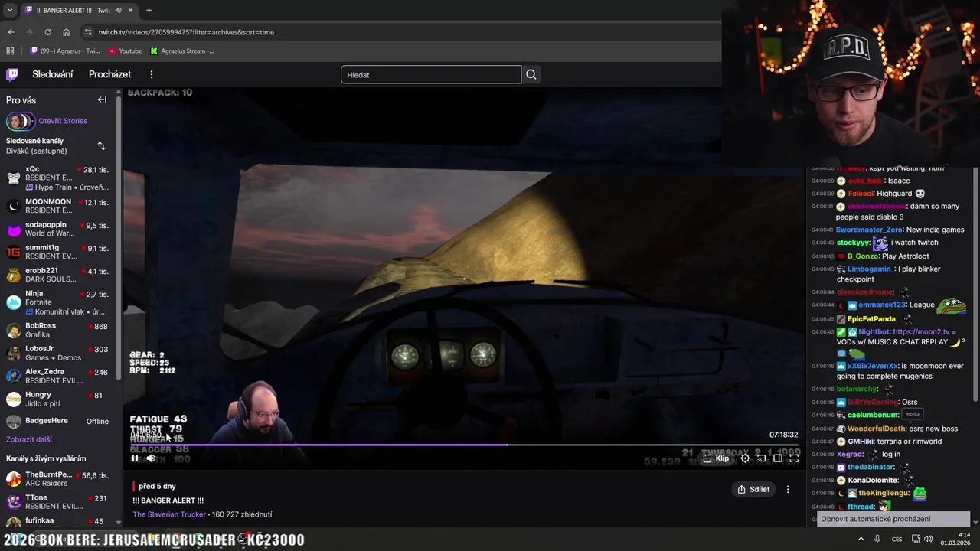Expand list with Zobrazit další
This screenshot has width=980, height=551.
tap(29, 439)
